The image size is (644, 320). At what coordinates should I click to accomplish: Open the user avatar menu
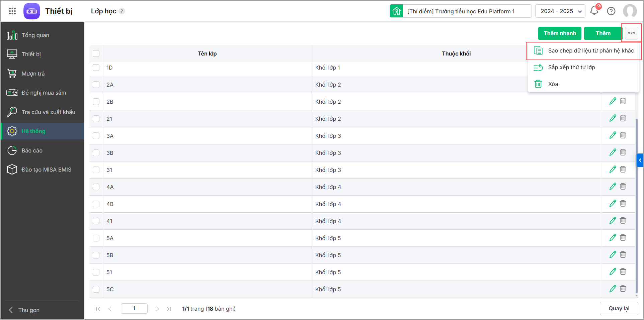(x=630, y=11)
